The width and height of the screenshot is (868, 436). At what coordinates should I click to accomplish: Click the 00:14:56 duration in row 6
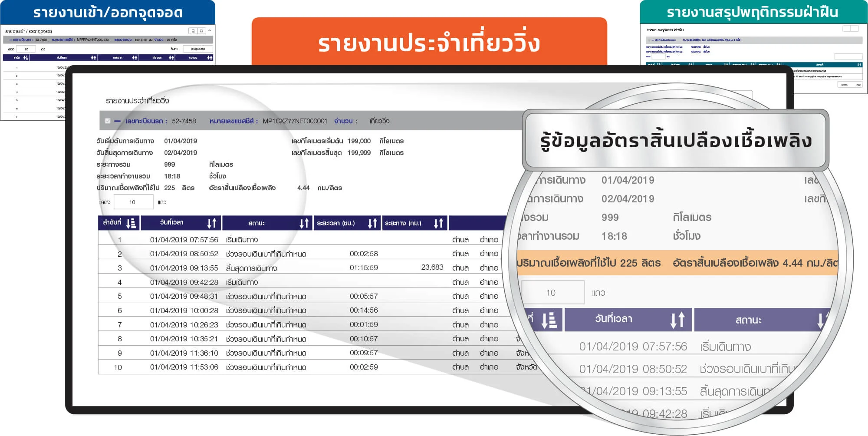tap(364, 310)
